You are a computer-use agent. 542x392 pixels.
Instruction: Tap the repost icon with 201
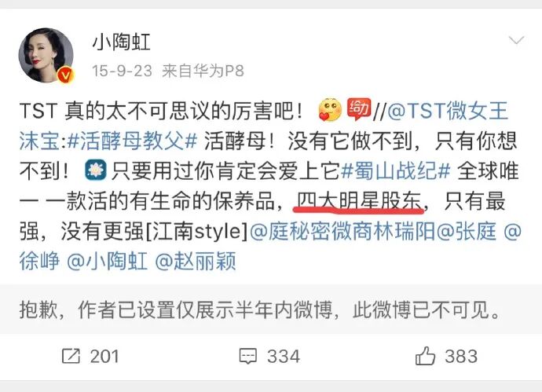pyautogui.click(x=71, y=356)
